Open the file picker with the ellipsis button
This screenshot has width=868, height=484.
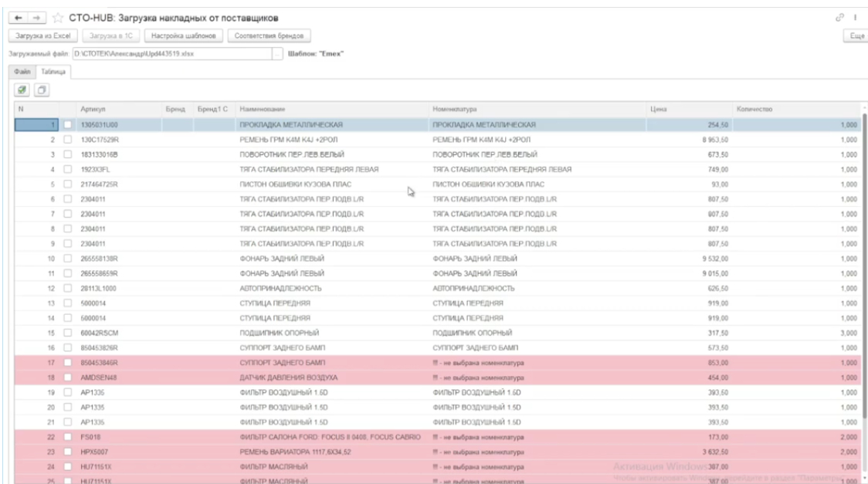point(277,54)
